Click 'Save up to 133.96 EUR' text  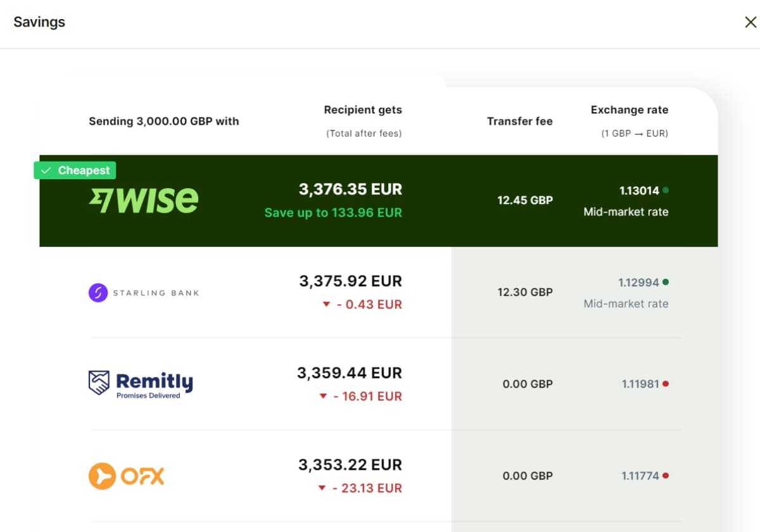(333, 213)
